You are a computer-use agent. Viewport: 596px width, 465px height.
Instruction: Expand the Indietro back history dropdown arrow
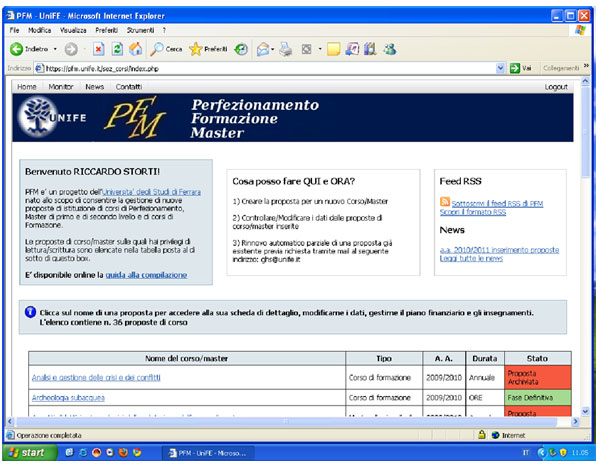(x=55, y=49)
